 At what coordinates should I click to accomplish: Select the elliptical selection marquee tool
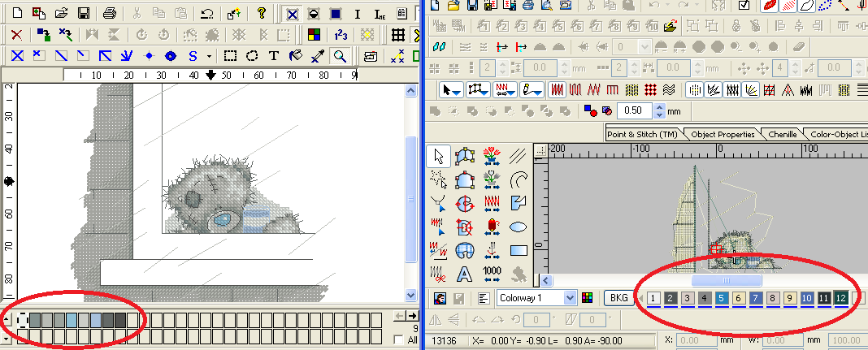point(252,55)
